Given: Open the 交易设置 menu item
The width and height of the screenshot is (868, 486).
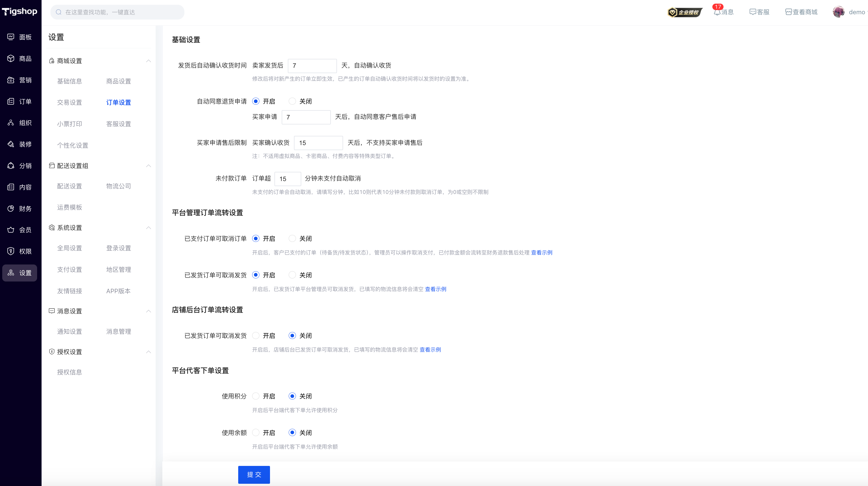Looking at the screenshot, I should 69,102.
